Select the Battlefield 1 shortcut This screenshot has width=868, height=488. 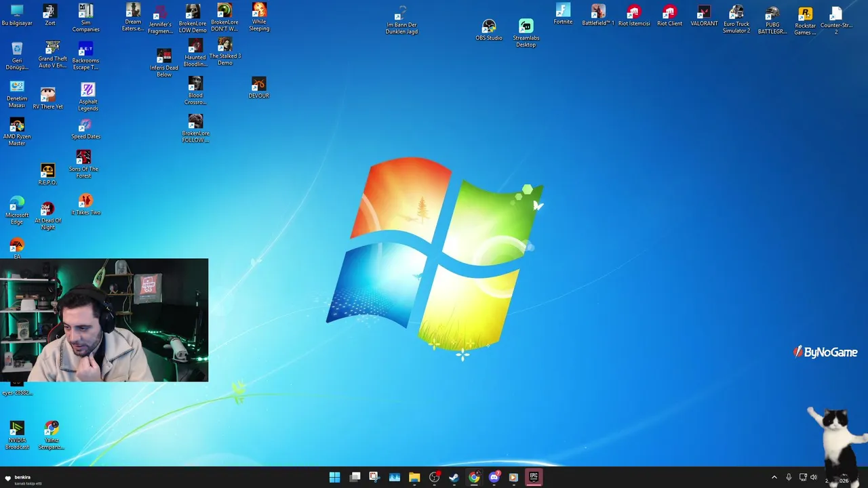[x=598, y=15]
